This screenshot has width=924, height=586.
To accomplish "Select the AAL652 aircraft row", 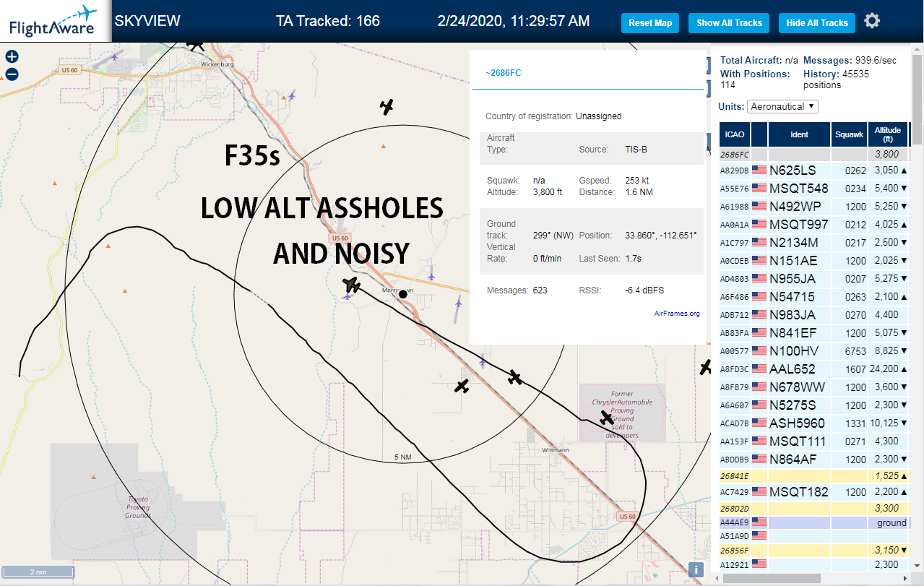I will 814,369.
